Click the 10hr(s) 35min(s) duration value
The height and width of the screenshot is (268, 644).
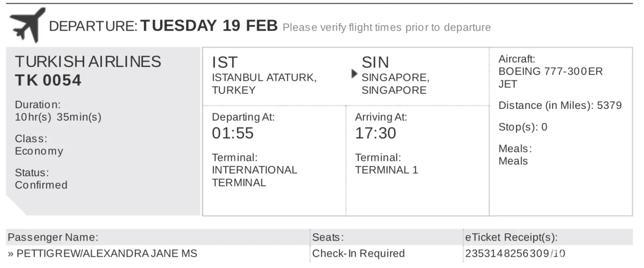pos(58,117)
